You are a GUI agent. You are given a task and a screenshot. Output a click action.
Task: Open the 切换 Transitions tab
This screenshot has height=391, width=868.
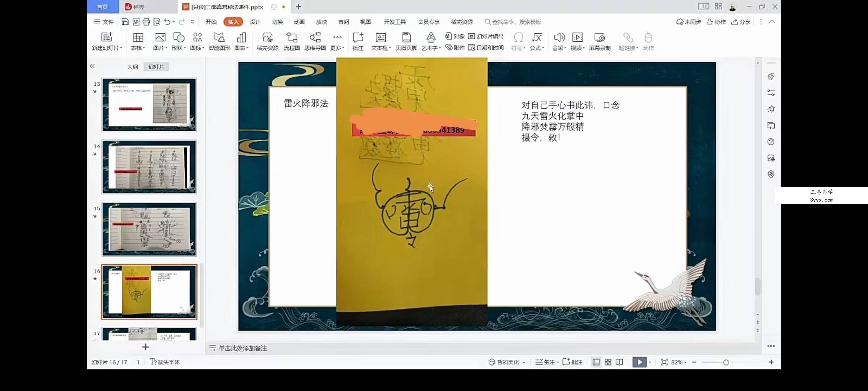[277, 22]
